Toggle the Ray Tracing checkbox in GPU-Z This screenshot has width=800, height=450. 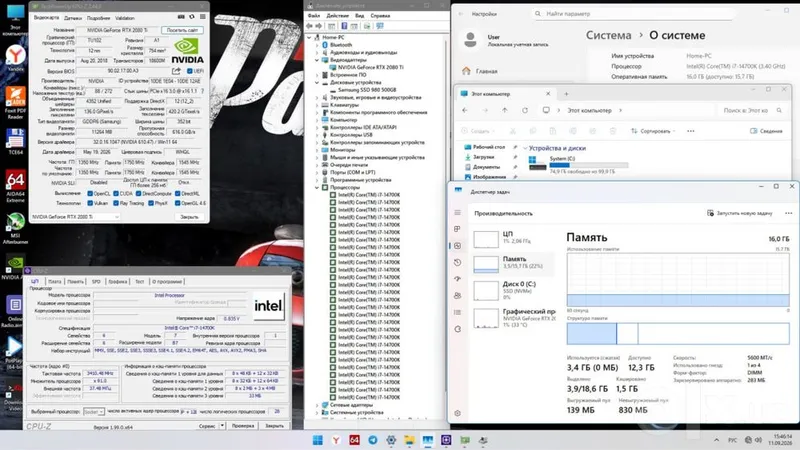coord(116,203)
